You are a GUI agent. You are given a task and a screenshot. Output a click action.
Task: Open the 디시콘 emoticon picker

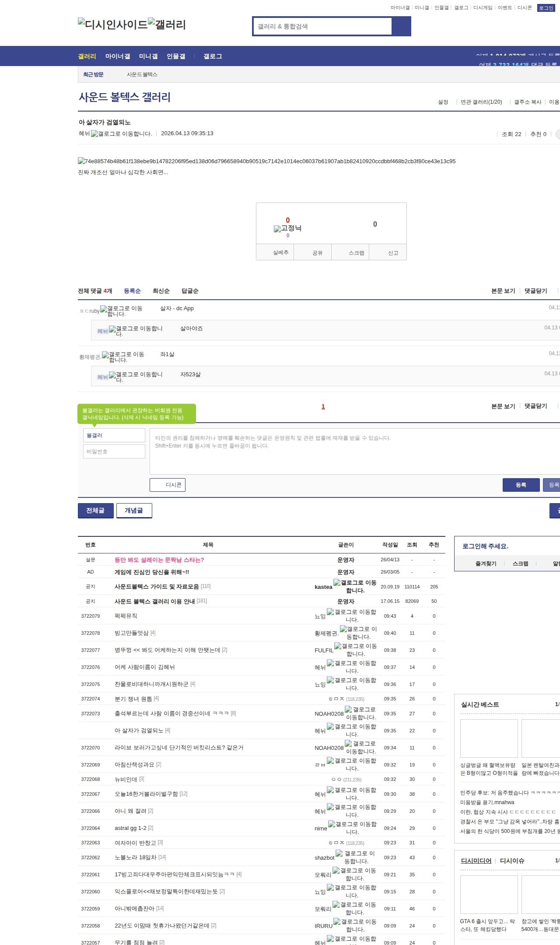click(168, 485)
